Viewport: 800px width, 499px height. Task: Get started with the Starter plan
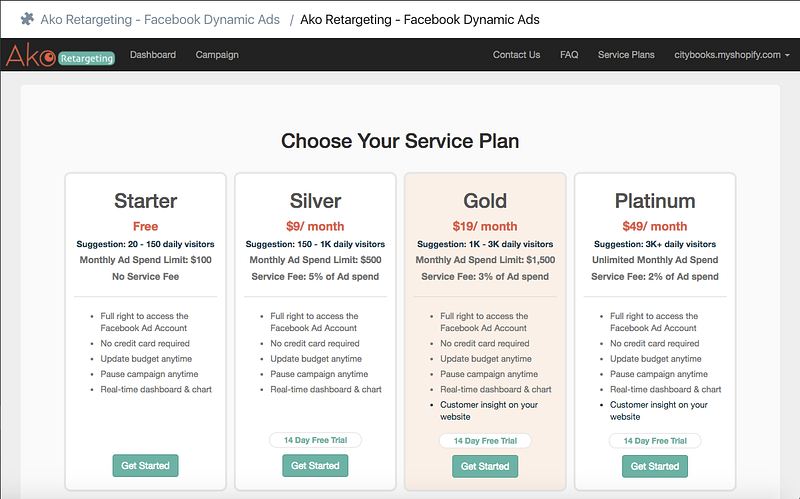146,465
